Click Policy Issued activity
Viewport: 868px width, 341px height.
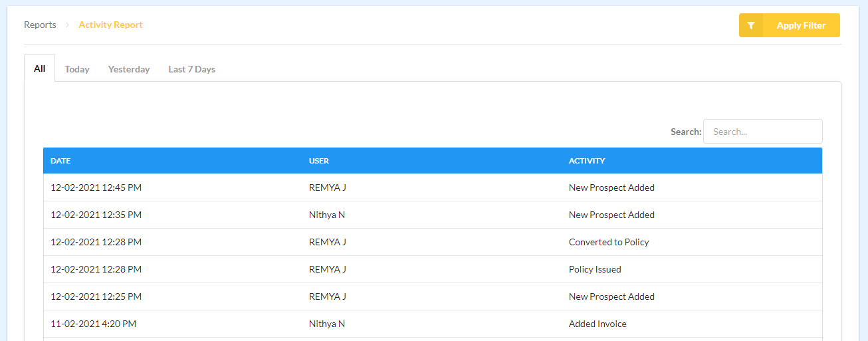click(x=595, y=269)
